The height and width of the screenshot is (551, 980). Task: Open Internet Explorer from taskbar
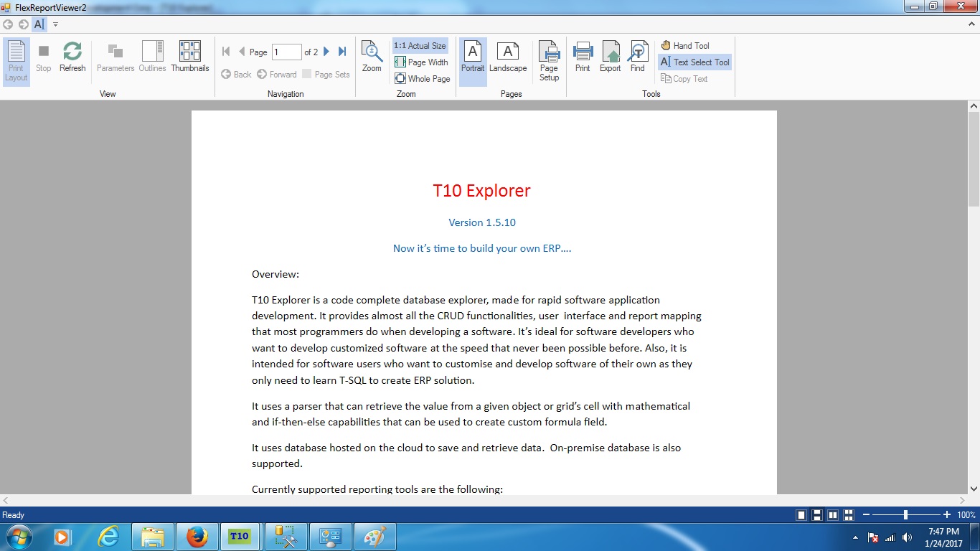109,537
